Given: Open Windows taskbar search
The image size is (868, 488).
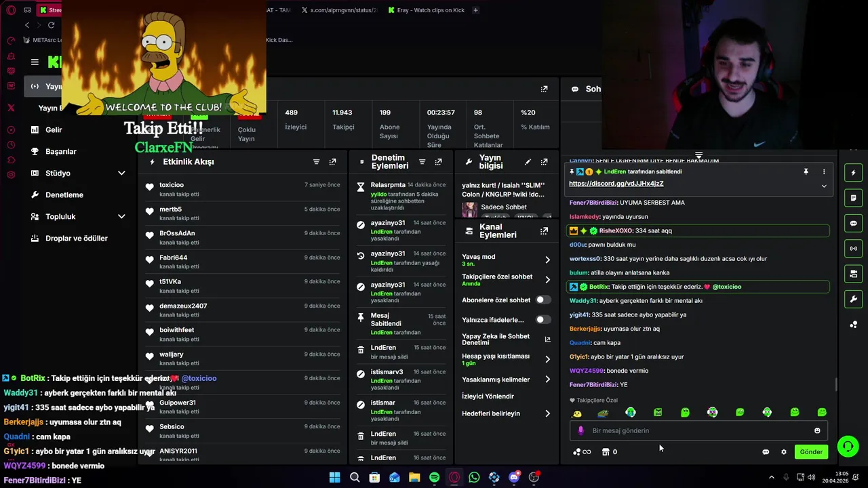Looking at the screenshot, I should pos(355,477).
